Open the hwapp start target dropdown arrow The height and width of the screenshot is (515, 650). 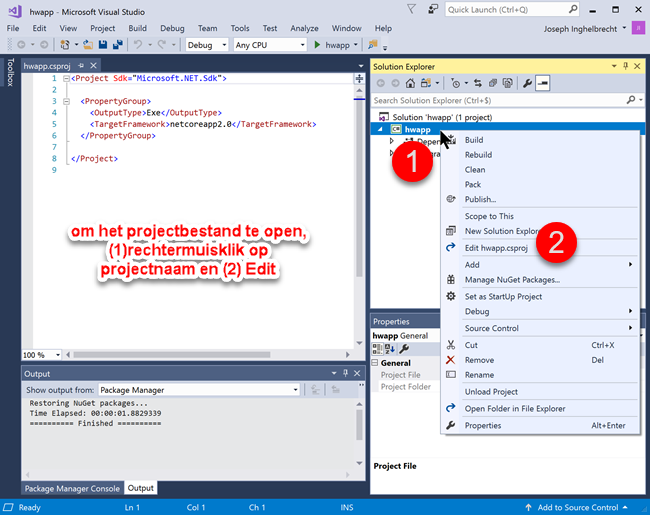(x=356, y=45)
